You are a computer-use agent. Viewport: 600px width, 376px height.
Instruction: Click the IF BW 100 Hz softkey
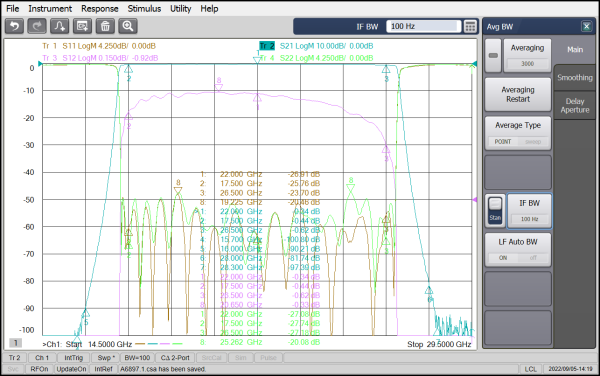(530, 211)
